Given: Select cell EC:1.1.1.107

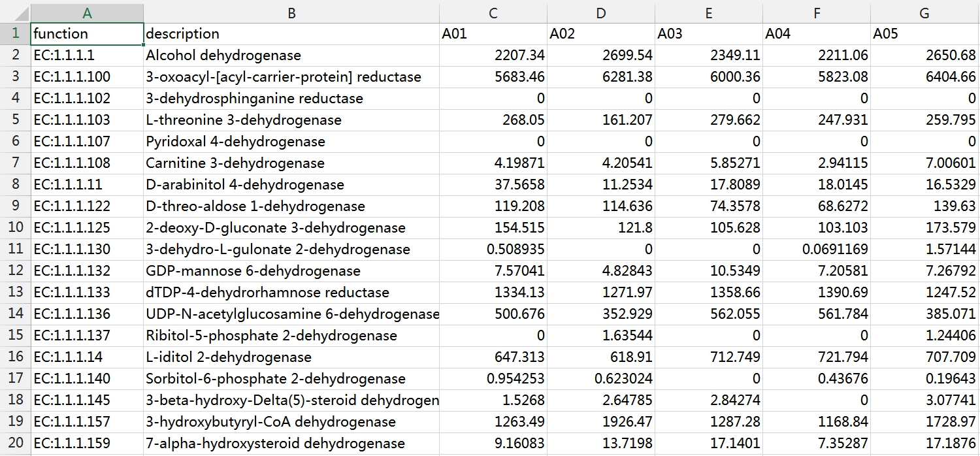Looking at the screenshot, I should tap(87, 142).
